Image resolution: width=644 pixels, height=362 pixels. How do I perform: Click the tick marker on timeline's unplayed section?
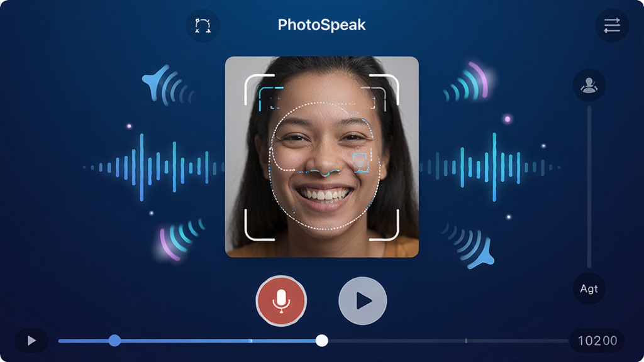[466, 340]
